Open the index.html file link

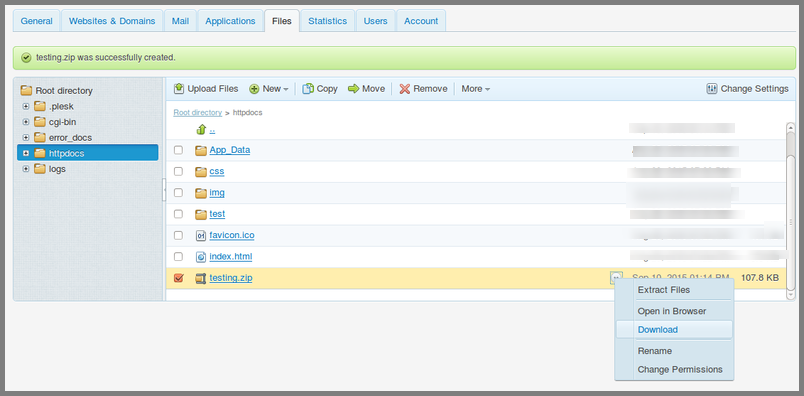[x=231, y=256]
